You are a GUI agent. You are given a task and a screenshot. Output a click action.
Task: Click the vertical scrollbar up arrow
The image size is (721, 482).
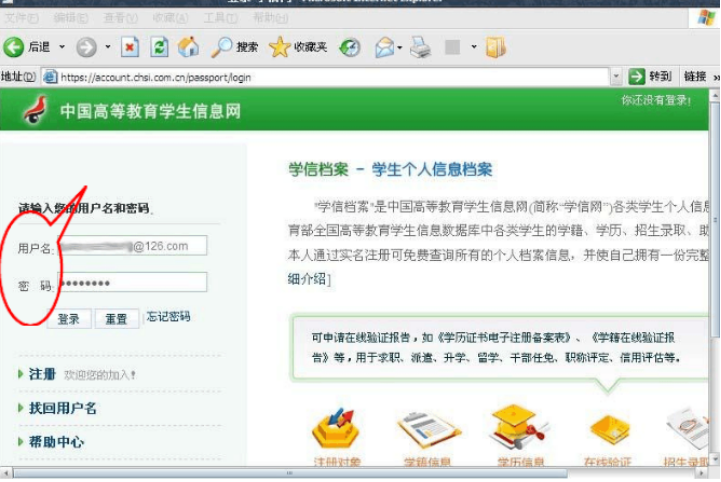click(714, 95)
